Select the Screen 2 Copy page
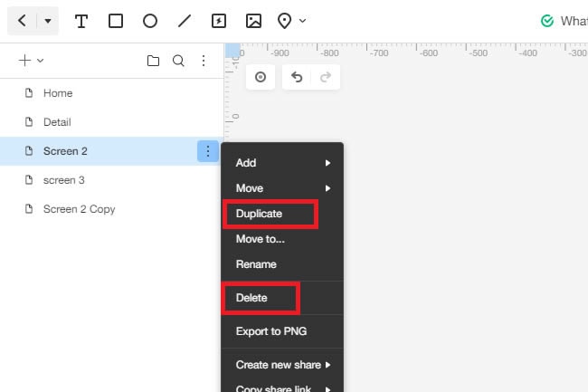The image size is (588, 392). pyautogui.click(x=112, y=209)
